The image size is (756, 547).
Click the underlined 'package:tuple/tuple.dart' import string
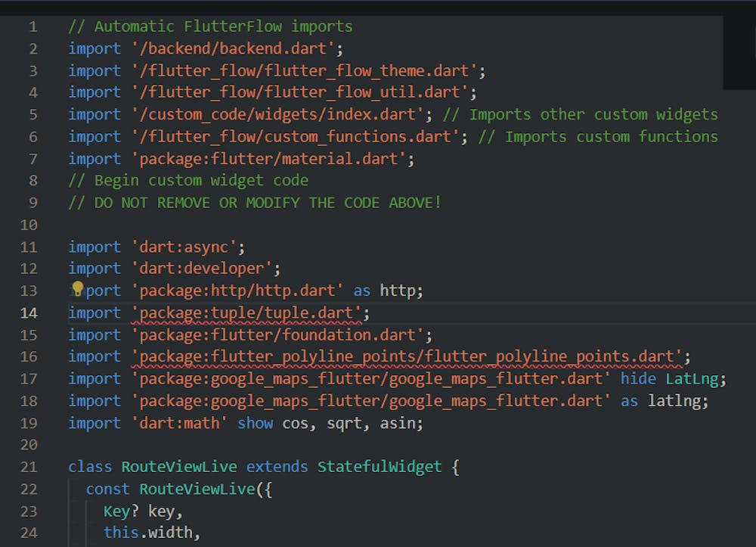(250, 312)
